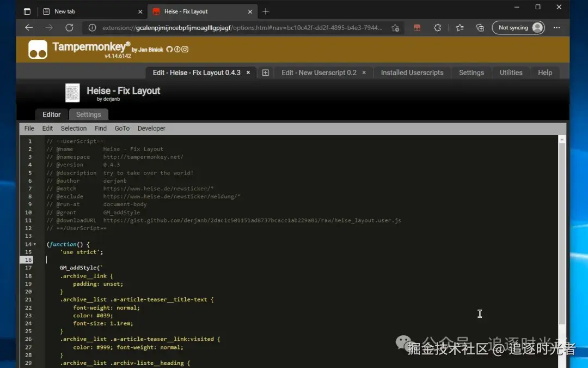
Task: Click line number 16 in the gutter
Action: tap(28, 260)
